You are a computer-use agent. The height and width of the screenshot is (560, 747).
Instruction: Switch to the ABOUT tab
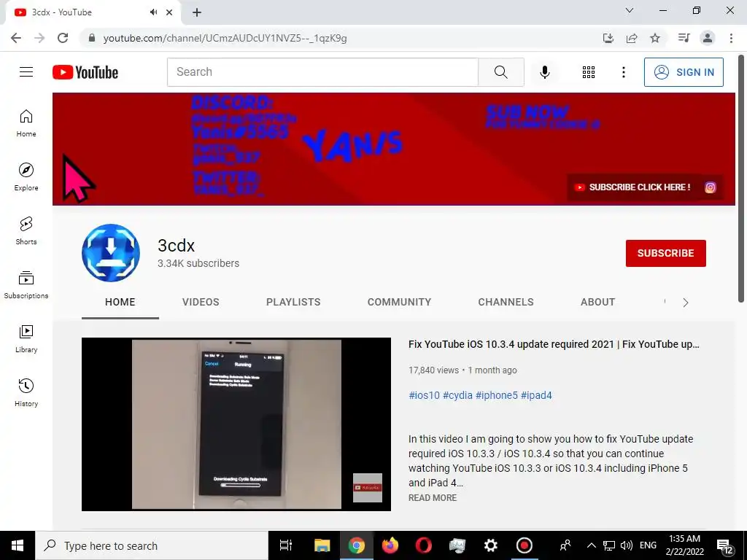point(598,302)
